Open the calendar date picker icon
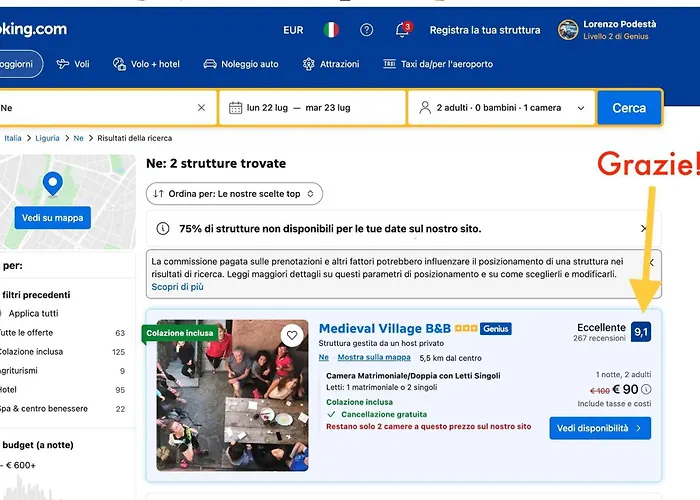This screenshot has height=500, width=700. pyautogui.click(x=235, y=108)
